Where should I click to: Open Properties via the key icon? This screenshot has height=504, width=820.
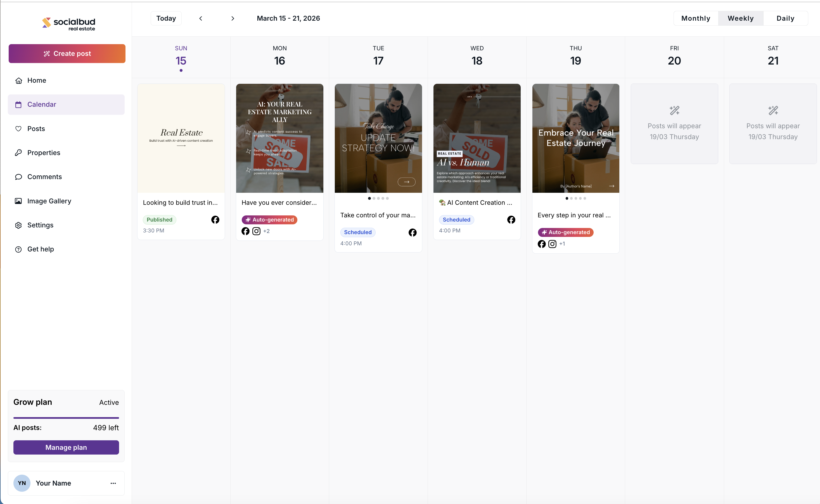point(19,153)
